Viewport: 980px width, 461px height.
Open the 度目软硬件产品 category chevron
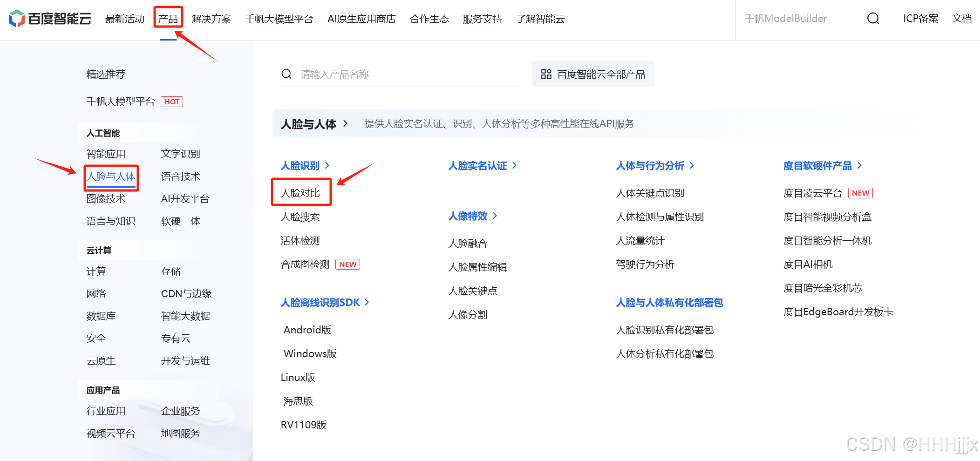point(859,165)
